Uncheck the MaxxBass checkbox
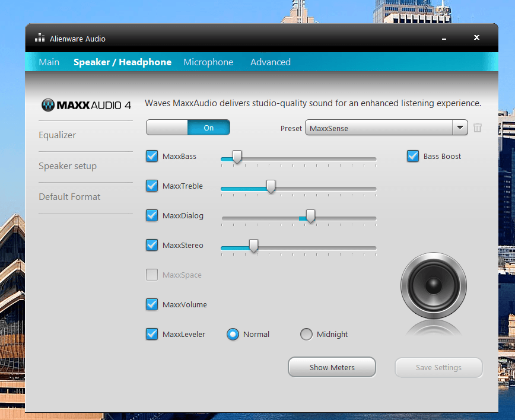Viewport: 515px width, 420px height. click(152, 157)
